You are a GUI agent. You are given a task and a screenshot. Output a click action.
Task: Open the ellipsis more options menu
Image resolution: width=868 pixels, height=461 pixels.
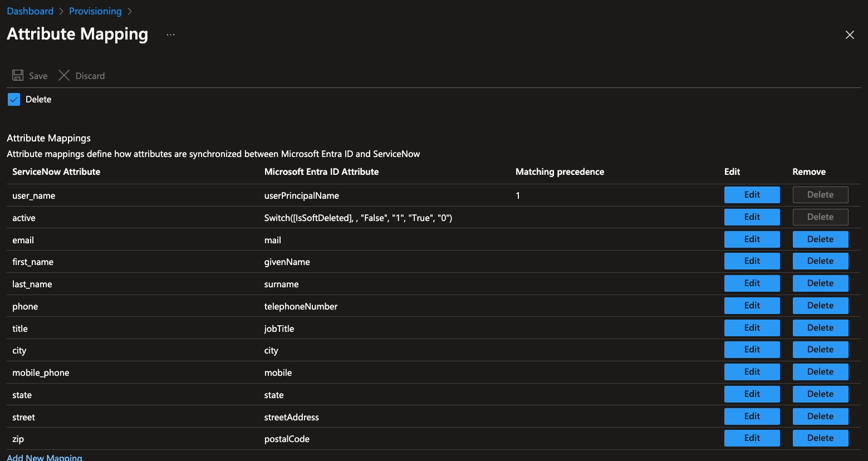(171, 35)
